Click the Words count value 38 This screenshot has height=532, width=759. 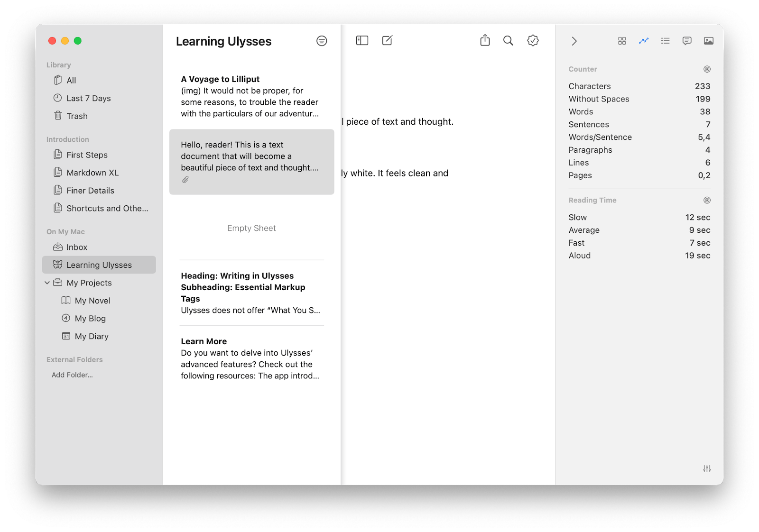(x=705, y=111)
